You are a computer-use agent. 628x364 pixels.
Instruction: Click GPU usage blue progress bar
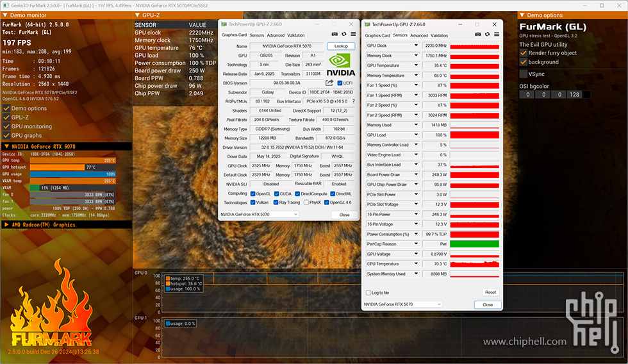[72, 174]
